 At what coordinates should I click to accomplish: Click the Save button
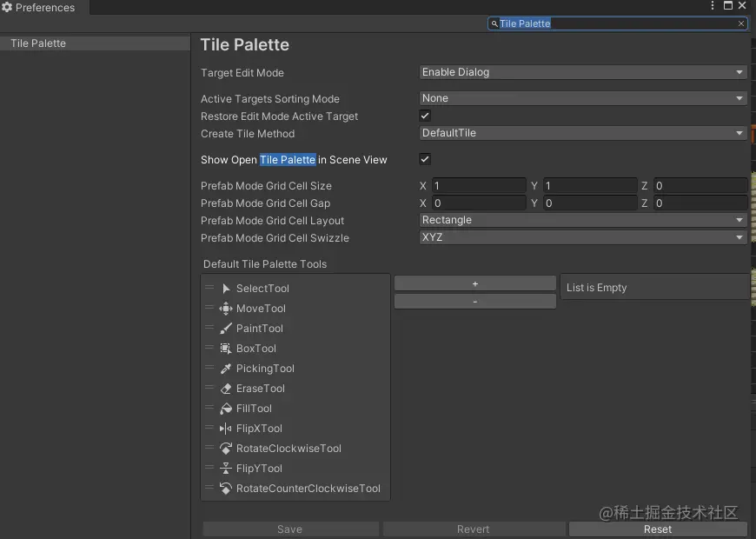click(x=290, y=529)
